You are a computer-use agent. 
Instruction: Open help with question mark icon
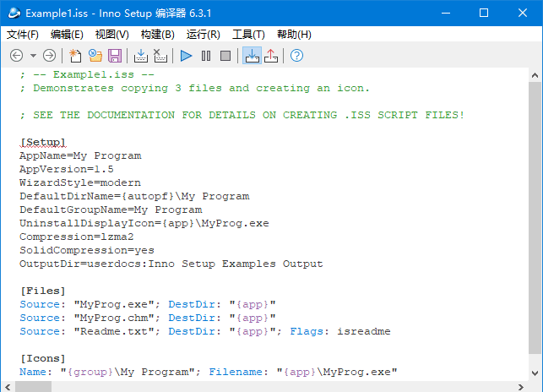(296, 56)
